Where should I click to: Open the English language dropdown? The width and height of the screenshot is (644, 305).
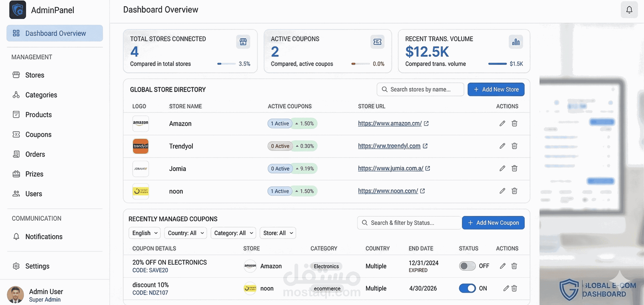[145, 233]
